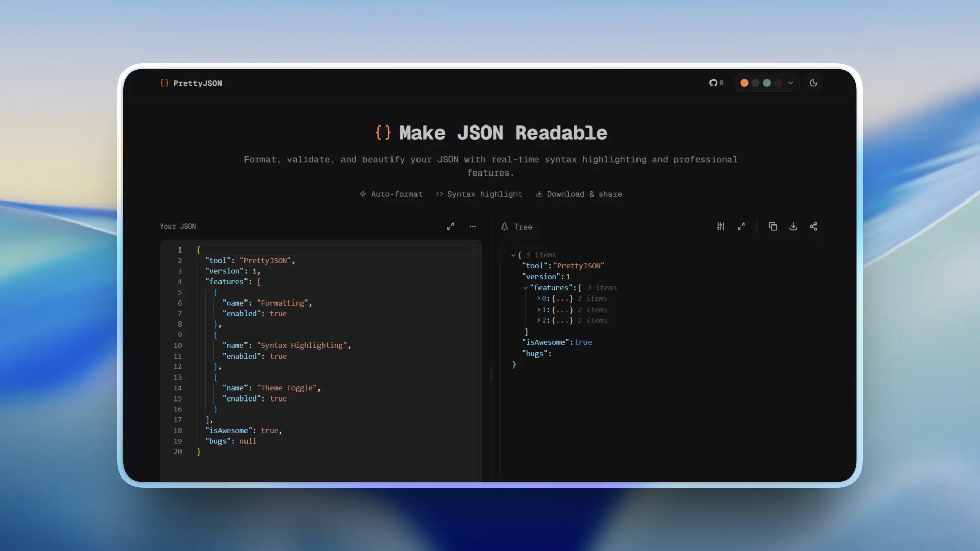Image resolution: width=980 pixels, height=551 pixels.
Task: Open the GitHub repository link
Action: 716,83
